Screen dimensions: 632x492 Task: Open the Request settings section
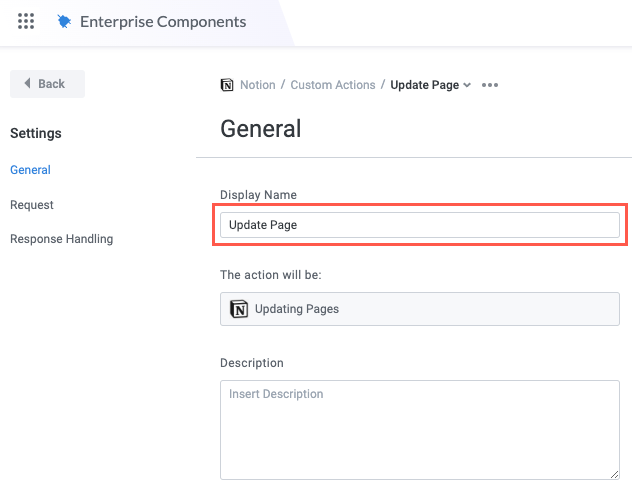[32, 205]
